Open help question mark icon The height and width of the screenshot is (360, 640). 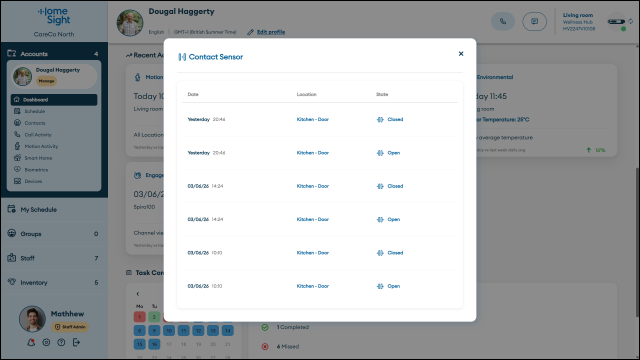(x=61, y=342)
